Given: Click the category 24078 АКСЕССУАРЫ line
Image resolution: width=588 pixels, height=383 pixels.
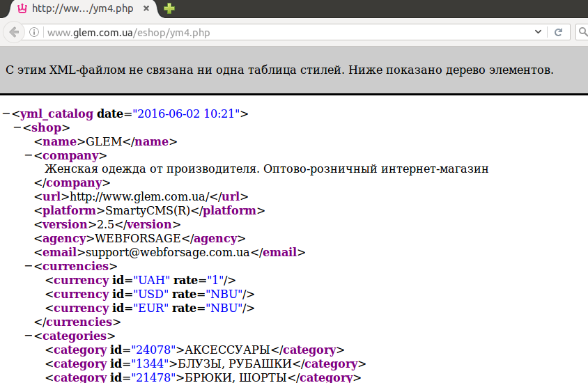Looking at the screenshot, I should point(194,350).
